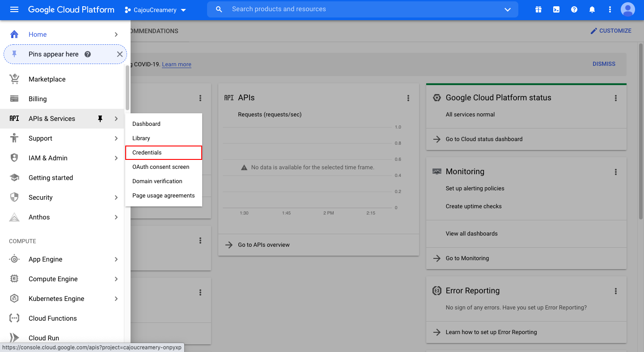Click the Search products and resources field
This screenshot has width=644, height=352.
tap(362, 9)
